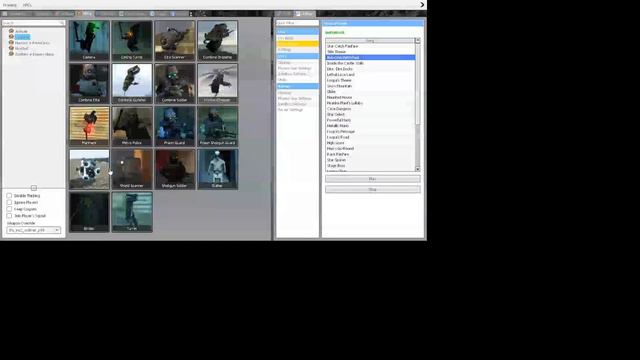Select song Bob-Omb Battlefield
The width and height of the screenshot is (640, 360).
(x=370, y=58)
